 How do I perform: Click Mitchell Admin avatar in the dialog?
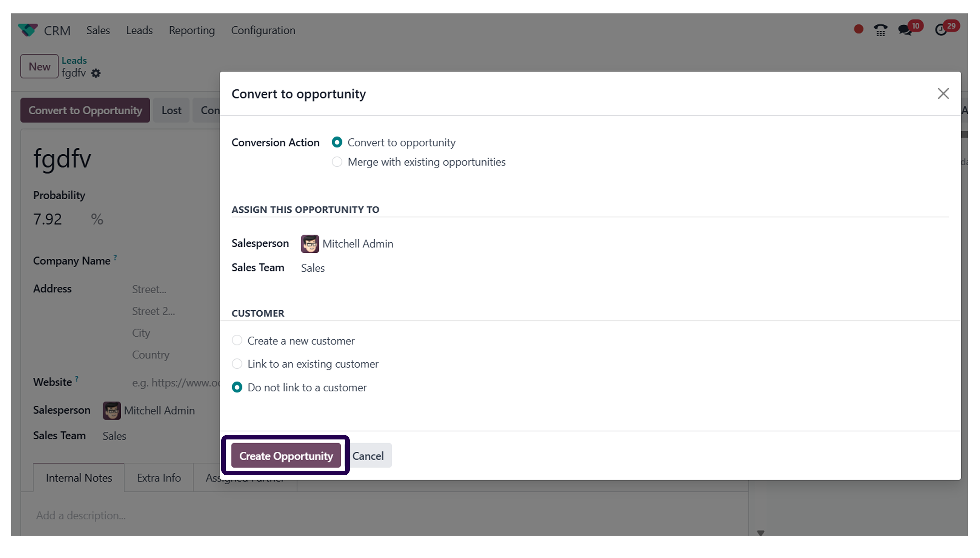point(310,244)
